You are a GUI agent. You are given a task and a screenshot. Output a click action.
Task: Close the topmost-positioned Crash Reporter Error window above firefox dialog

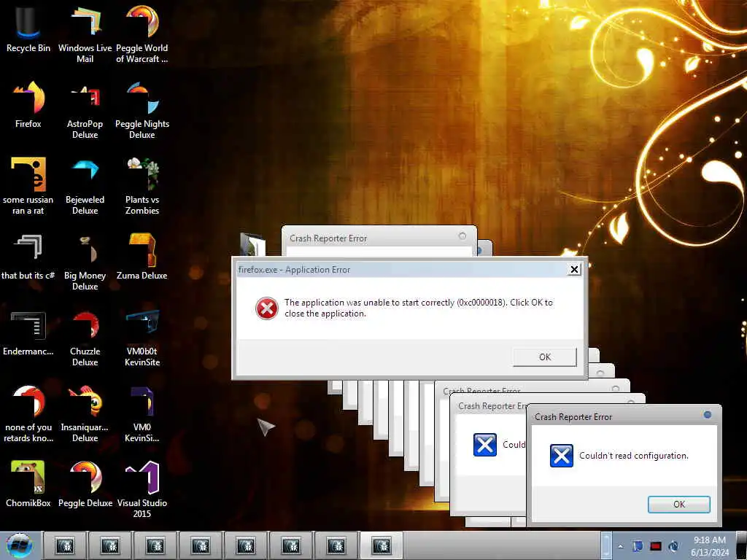pyautogui.click(x=462, y=236)
